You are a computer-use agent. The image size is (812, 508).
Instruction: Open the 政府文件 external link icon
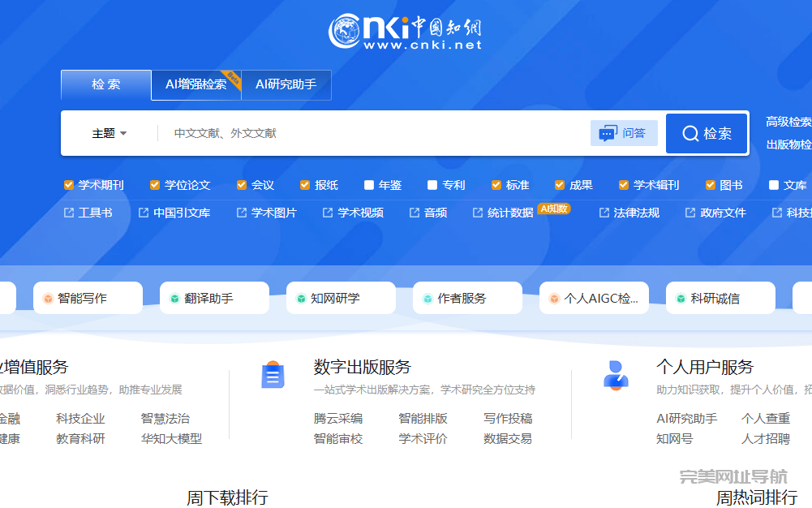[x=690, y=213]
